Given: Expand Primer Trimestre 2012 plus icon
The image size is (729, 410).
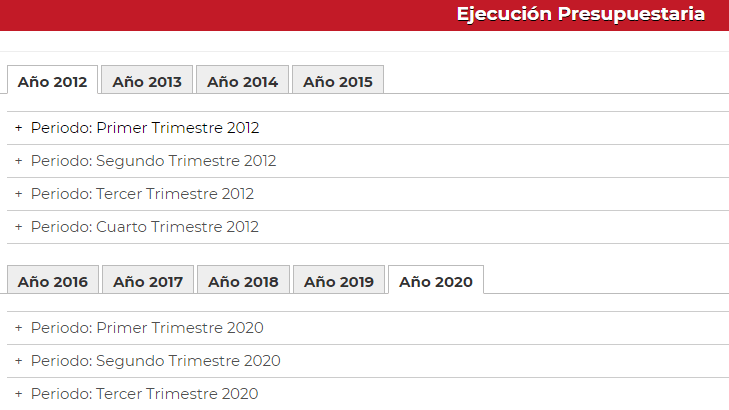Looking at the screenshot, I should 19,128.
